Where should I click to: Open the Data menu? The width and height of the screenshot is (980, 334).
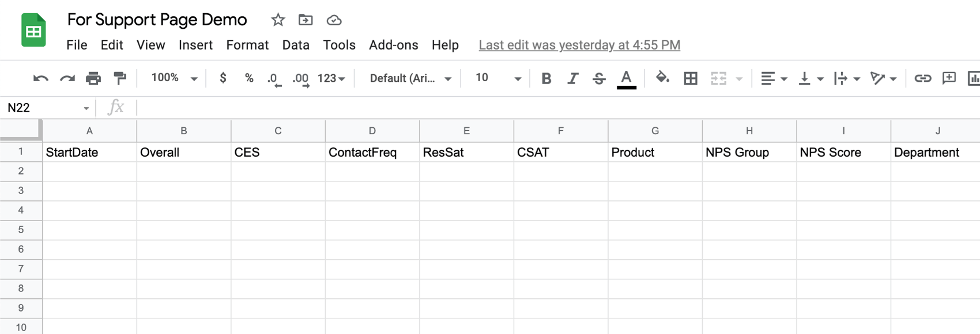pyautogui.click(x=296, y=45)
